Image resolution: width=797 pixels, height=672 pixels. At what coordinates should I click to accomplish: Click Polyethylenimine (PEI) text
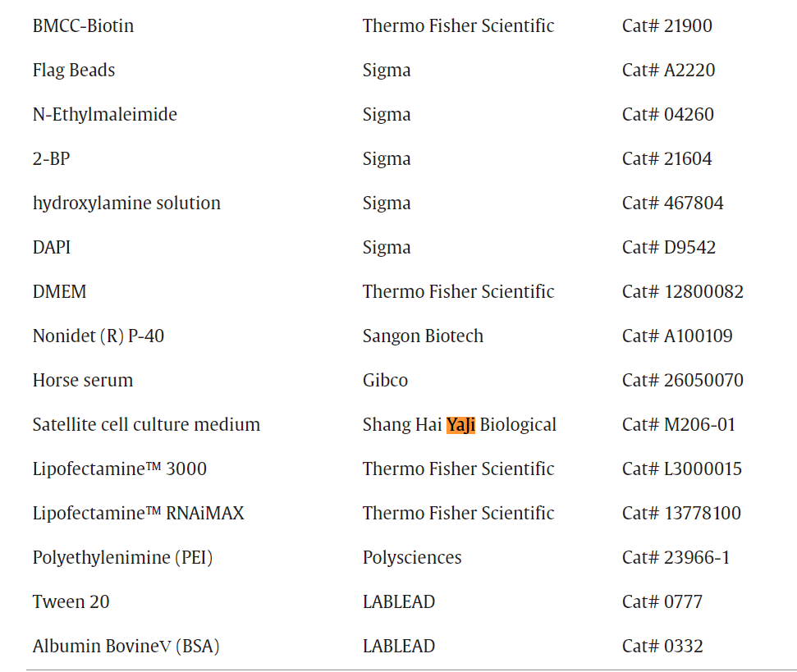tap(123, 558)
